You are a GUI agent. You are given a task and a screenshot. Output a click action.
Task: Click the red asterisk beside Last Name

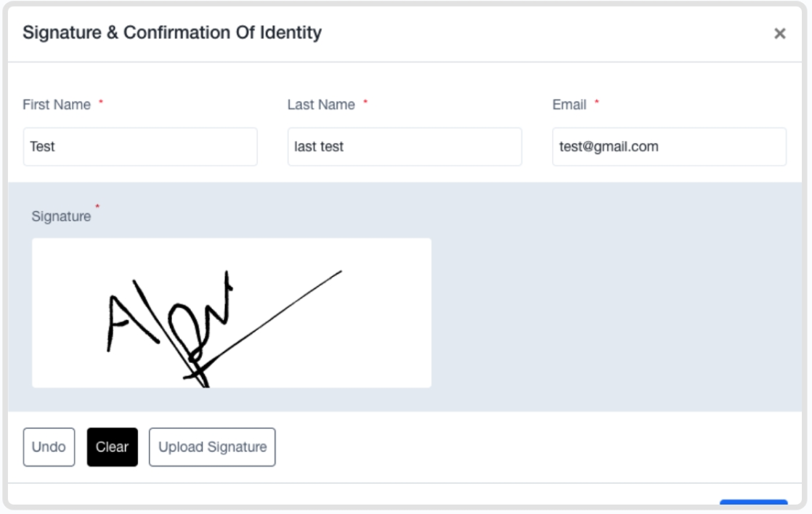[365, 102]
